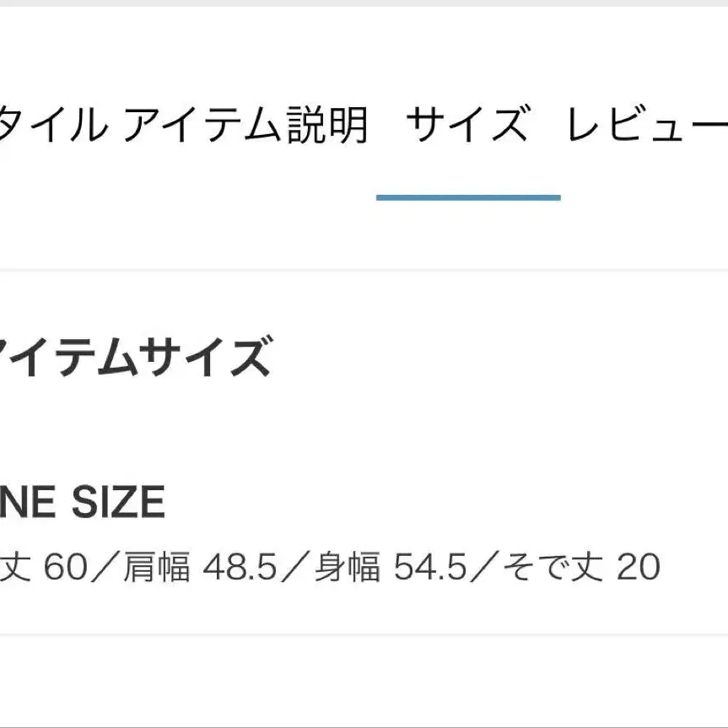Click the divider line below the tabs
This screenshot has width=728, height=728.
[364, 270]
